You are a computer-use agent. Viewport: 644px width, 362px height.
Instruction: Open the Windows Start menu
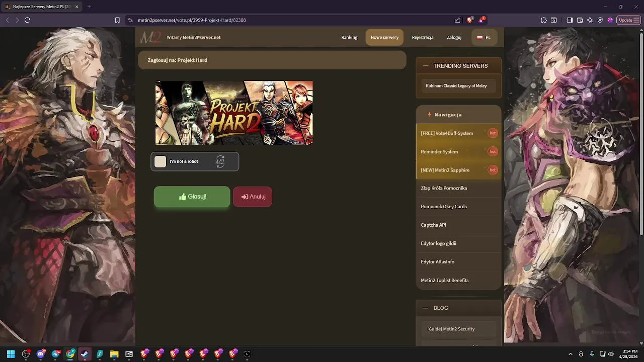(11, 354)
